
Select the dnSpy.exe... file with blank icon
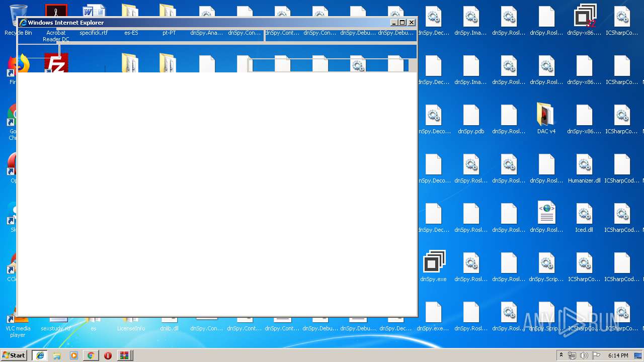click(433, 312)
